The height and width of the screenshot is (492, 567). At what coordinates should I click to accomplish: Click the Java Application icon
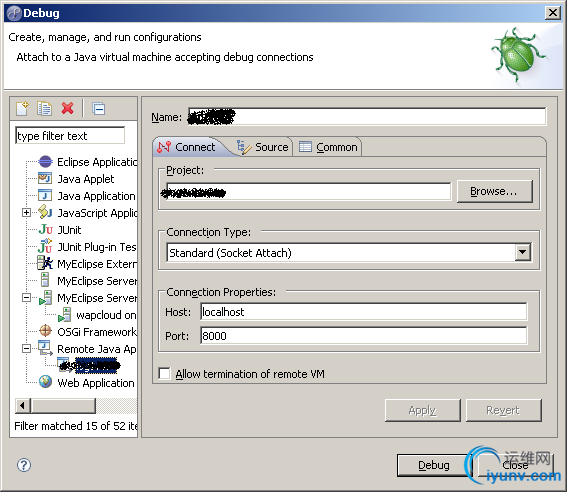coord(45,196)
